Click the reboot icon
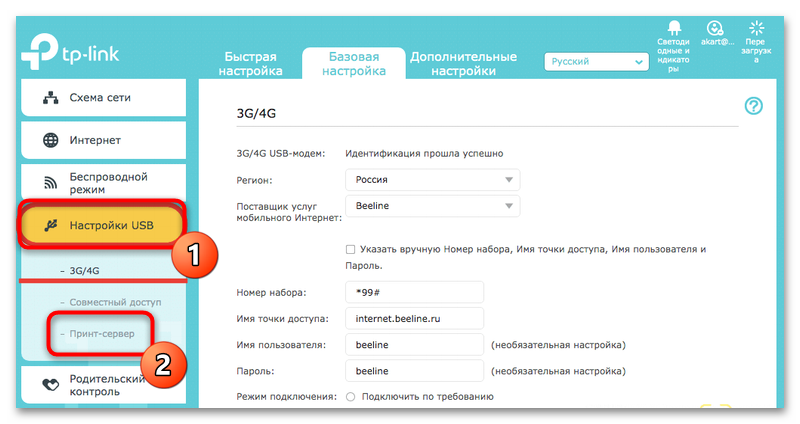 (x=756, y=28)
